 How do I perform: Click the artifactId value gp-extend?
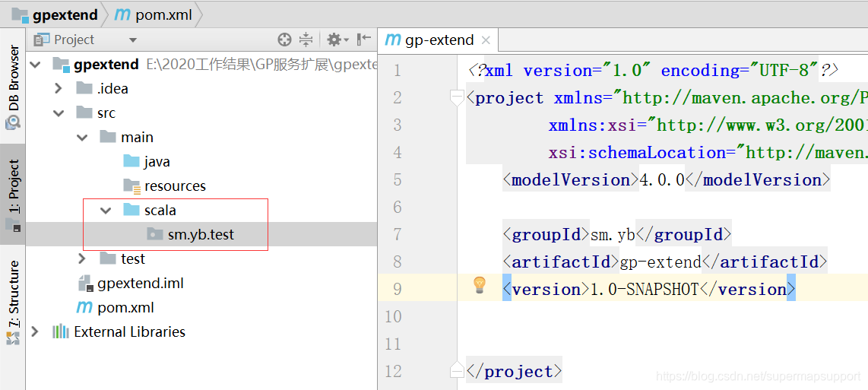click(x=660, y=262)
